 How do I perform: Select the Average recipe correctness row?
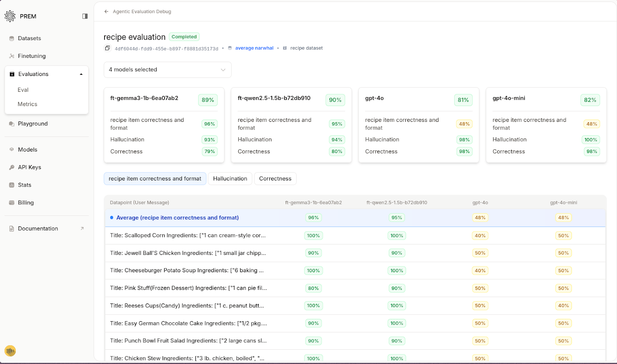[x=177, y=217]
